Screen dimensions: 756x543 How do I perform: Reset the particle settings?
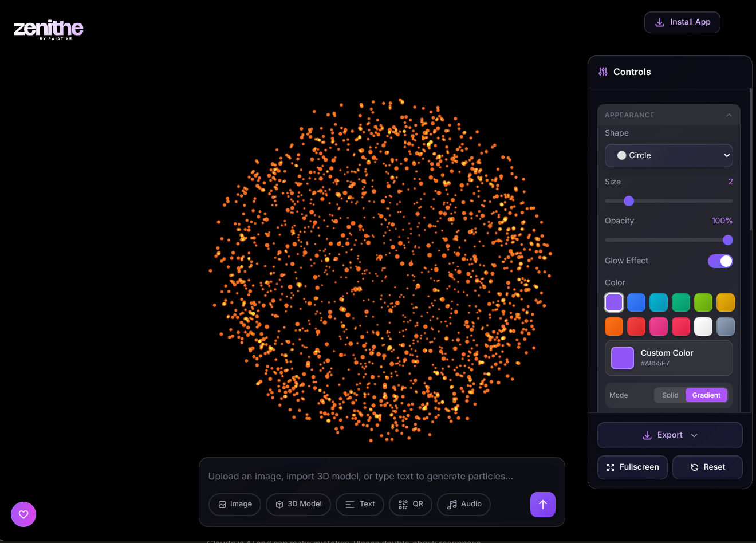(707, 467)
